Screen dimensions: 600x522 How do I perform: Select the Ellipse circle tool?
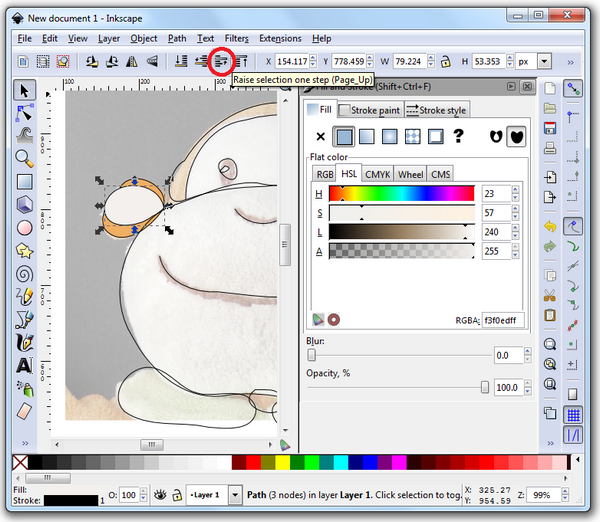click(24, 228)
